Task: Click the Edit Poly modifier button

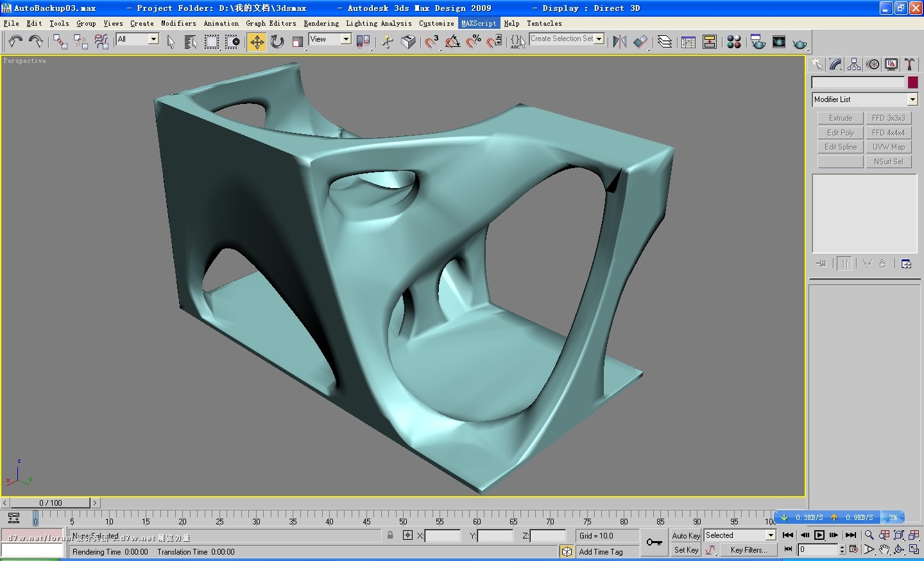Action: pos(841,133)
